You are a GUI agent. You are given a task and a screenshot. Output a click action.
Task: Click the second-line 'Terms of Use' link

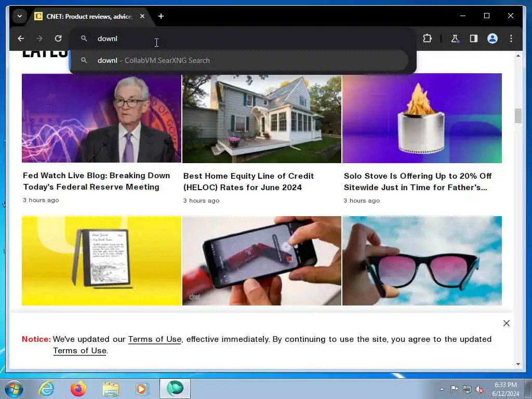[x=79, y=351]
